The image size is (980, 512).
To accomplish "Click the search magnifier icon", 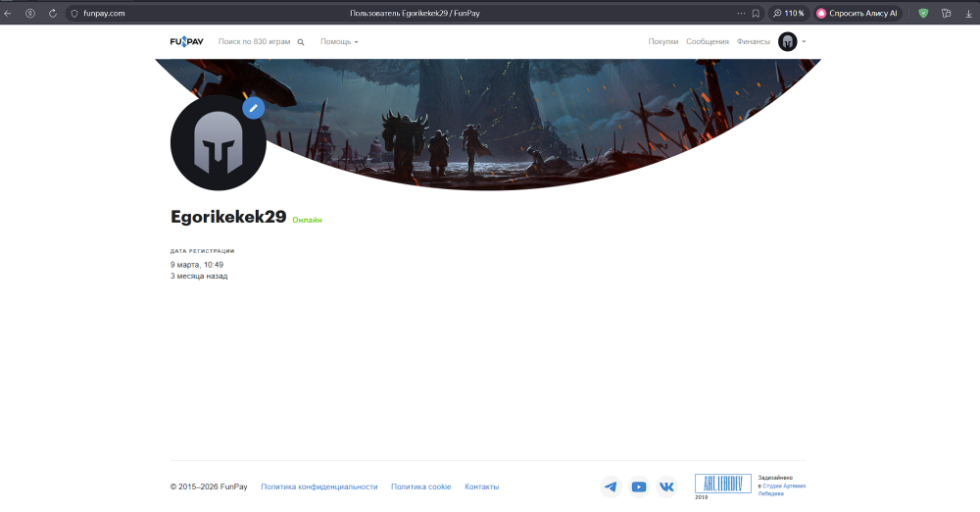I will point(301,42).
